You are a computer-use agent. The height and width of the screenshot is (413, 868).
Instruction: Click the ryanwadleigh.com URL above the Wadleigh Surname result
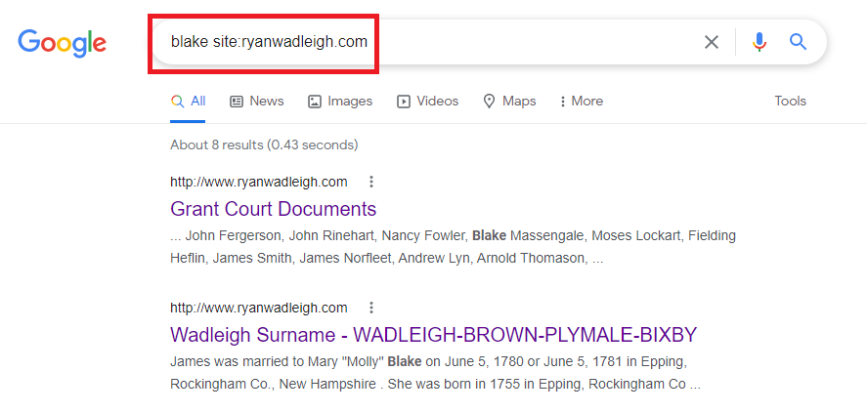[259, 308]
